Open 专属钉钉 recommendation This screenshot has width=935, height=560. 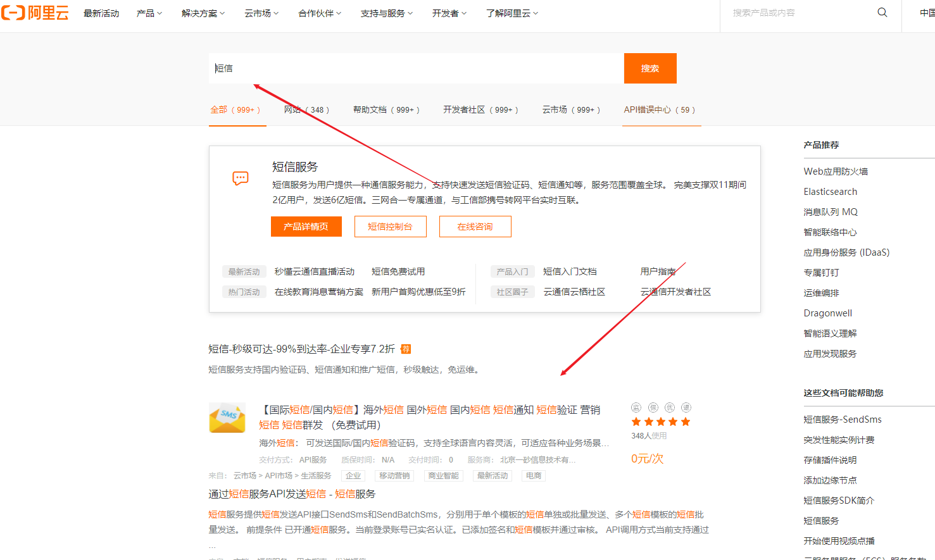821,273
